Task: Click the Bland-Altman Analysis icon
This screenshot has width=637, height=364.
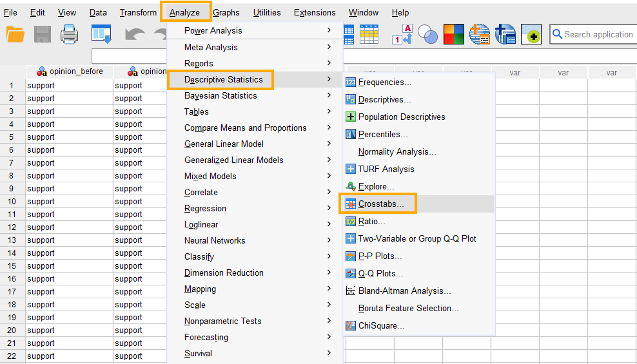Action: tap(351, 291)
